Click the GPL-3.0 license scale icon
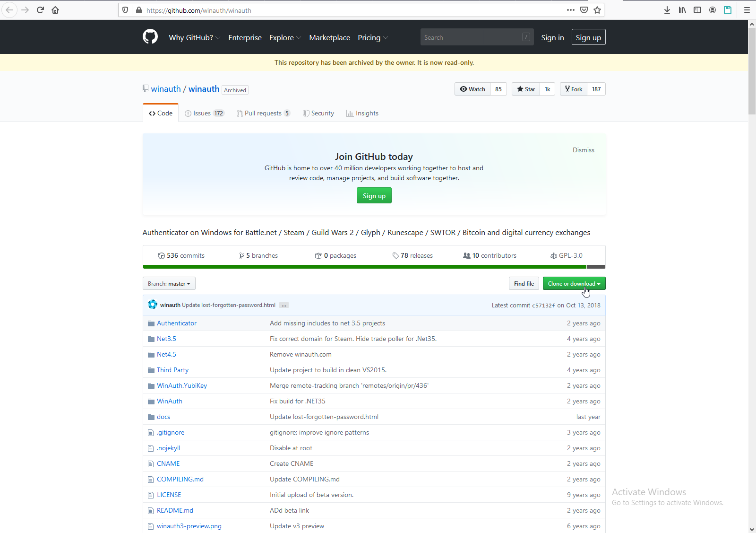This screenshot has height=533, width=756. coord(554,256)
